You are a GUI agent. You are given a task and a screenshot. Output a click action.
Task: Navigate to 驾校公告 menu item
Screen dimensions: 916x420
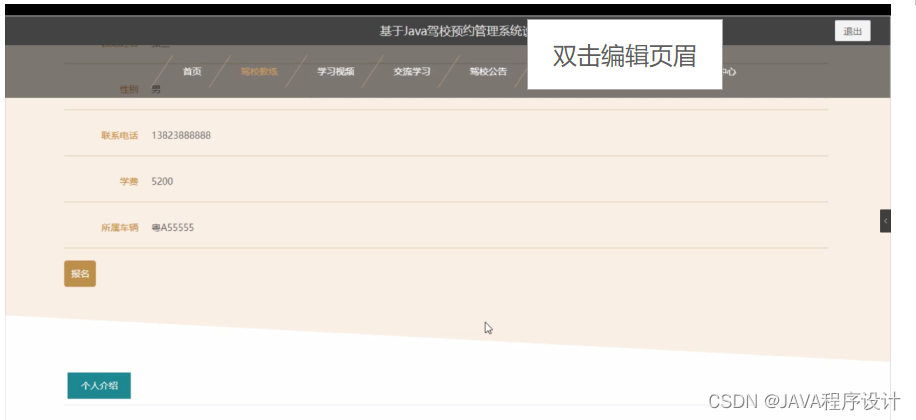488,72
